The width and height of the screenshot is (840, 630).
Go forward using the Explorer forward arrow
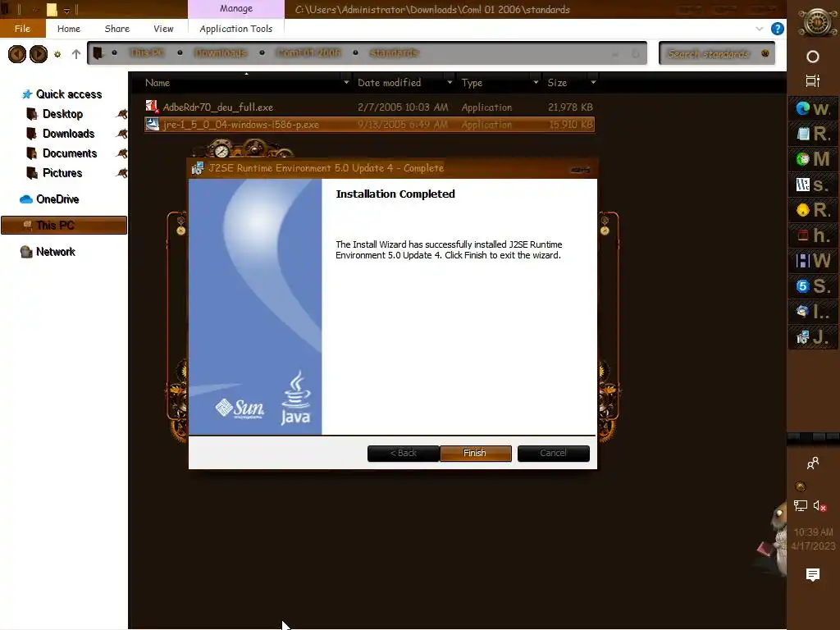[x=39, y=53]
